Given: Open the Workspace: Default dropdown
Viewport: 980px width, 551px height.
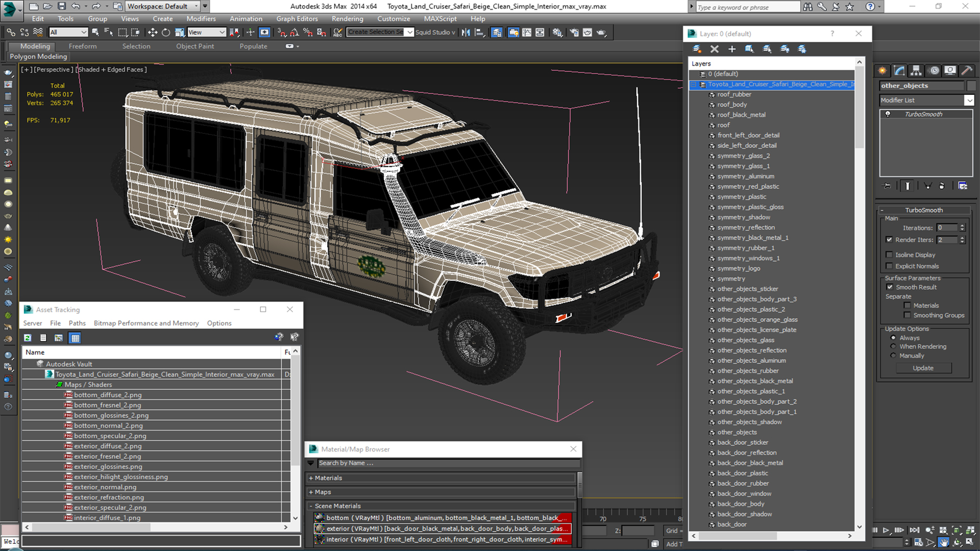Looking at the screenshot, I should [163, 6].
